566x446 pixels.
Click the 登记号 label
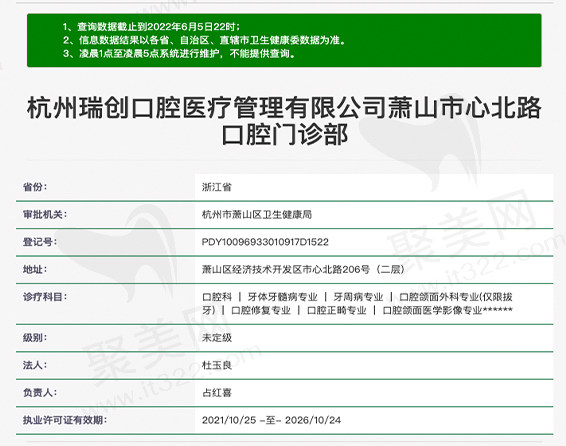point(40,242)
